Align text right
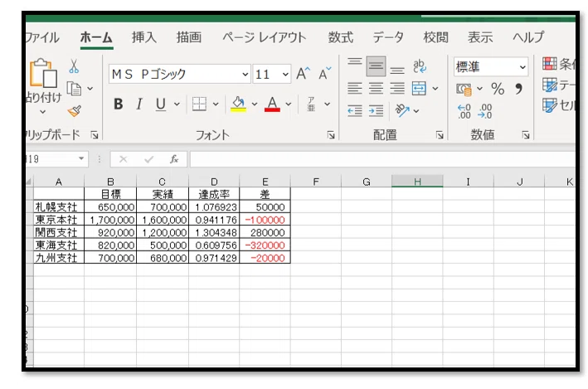The height and width of the screenshot is (389, 588). tap(397, 89)
